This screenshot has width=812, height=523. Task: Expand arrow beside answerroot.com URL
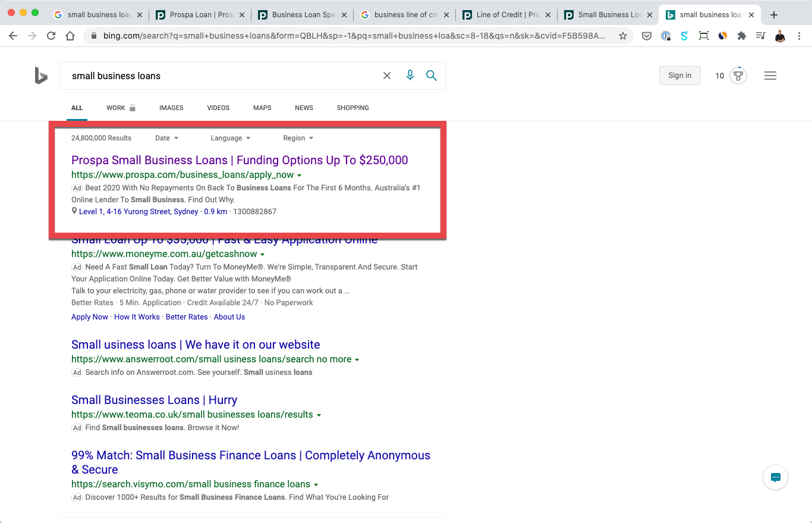pyautogui.click(x=357, y=360)
